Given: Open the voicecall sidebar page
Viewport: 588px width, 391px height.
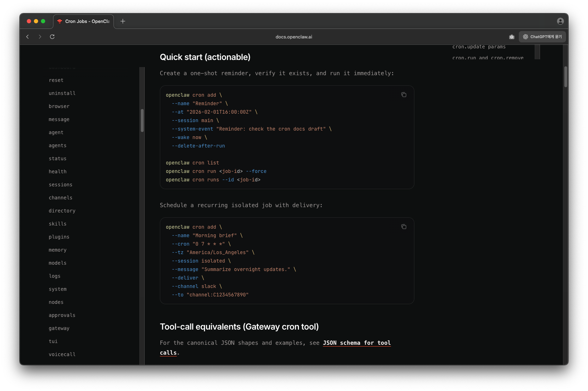Looking at the screenshot, I should 62,354.
